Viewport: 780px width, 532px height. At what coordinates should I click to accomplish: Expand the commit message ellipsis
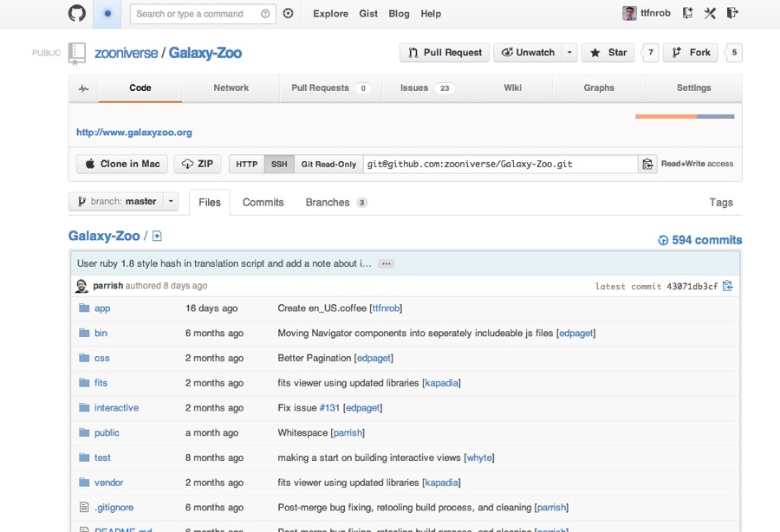click(387, 263)
